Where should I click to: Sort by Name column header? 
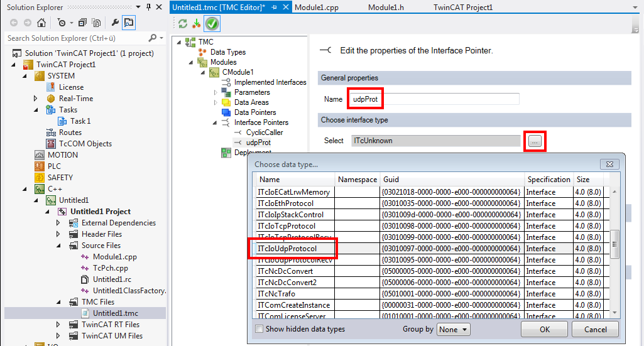[x=295, y=180]
